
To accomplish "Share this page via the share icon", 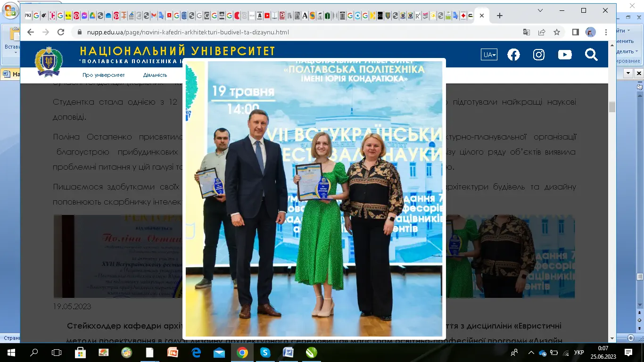I will [542, 32].
